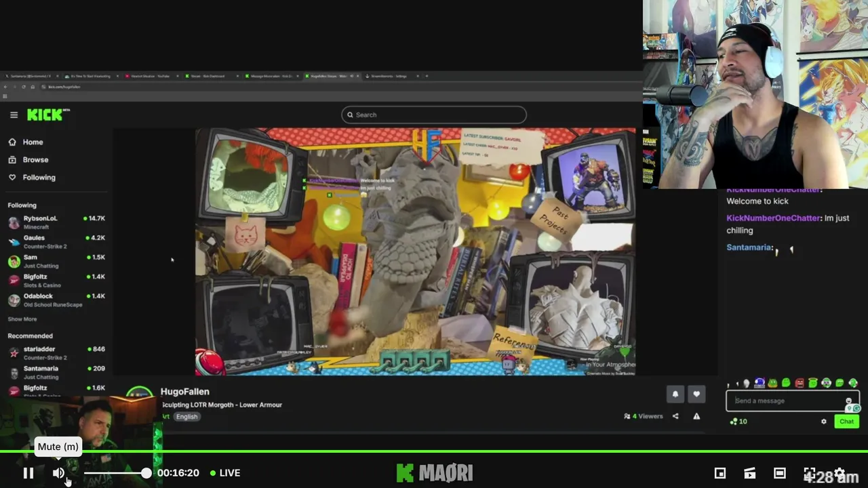Click the report warning triangle icon
Screen dimensions: 868x488
click(696, 416)
